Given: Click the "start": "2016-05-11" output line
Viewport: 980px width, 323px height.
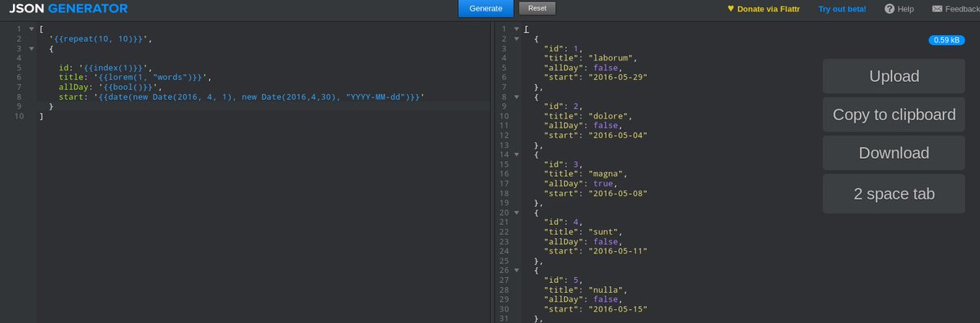Looking at the screenshot, I should point(595,250).
